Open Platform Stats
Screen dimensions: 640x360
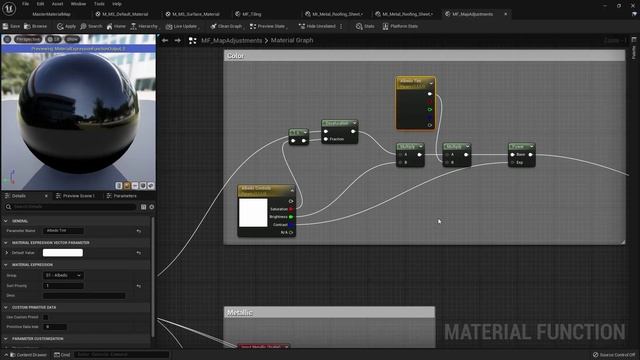[400, 26]
